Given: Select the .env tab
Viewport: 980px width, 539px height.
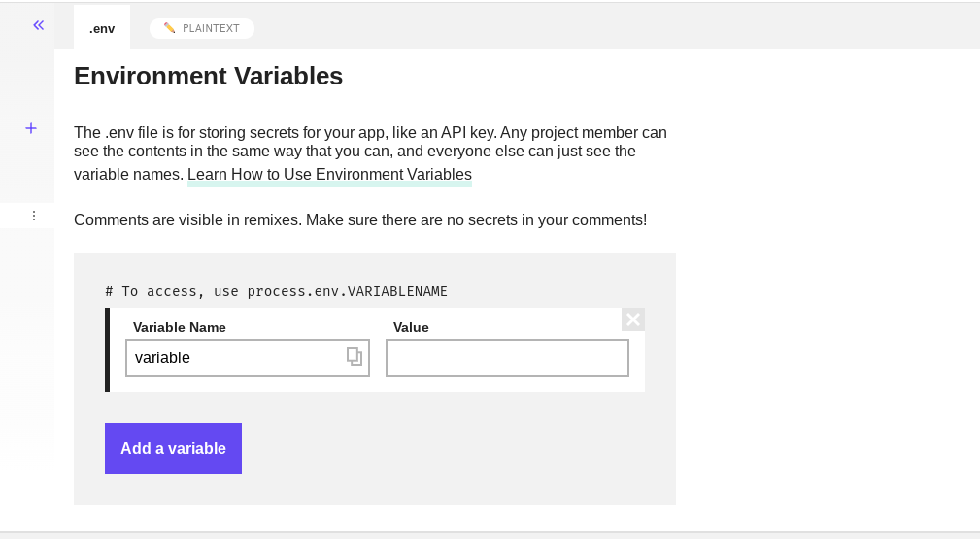Looking at the screenshot, I should coord(102,28).
